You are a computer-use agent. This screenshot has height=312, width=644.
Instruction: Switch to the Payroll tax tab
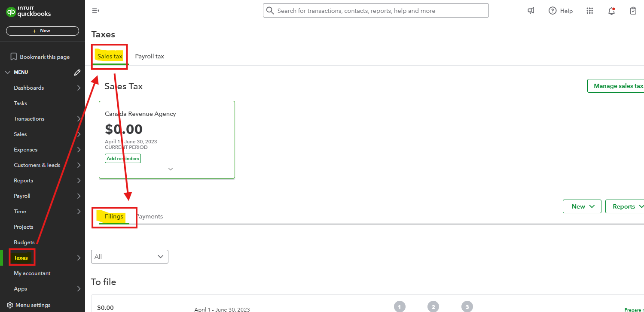(x=150, y=56)
